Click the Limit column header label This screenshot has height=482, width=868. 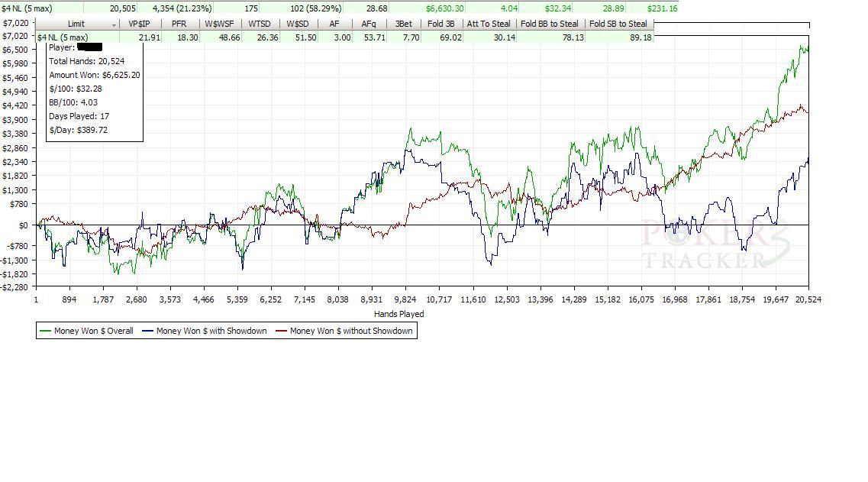click(76, 24)
